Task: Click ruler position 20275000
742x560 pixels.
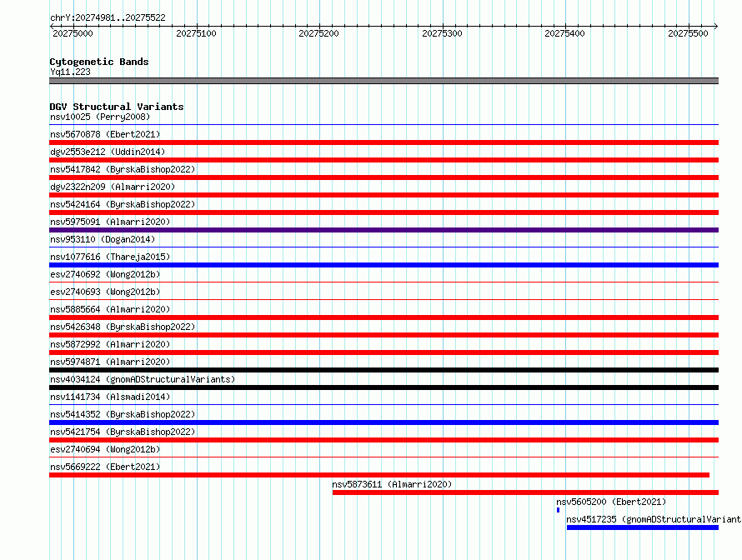Action: tap(73, 33)
